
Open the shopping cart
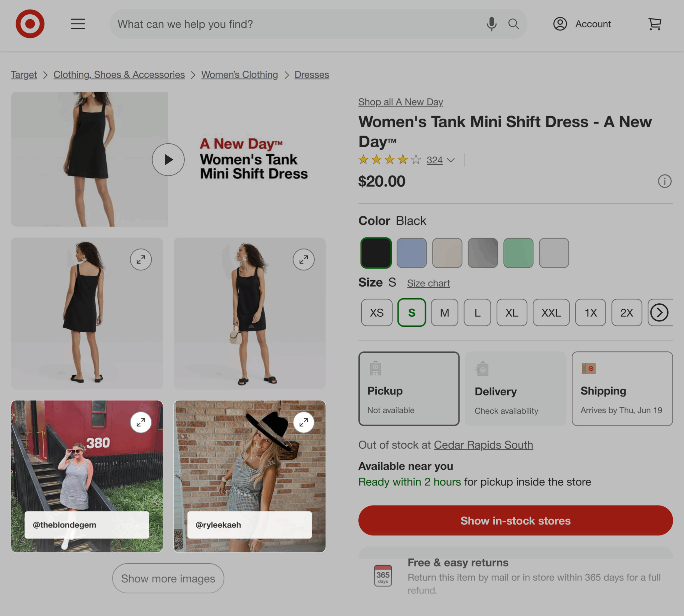pyautogui.click(x=654, y=24)
